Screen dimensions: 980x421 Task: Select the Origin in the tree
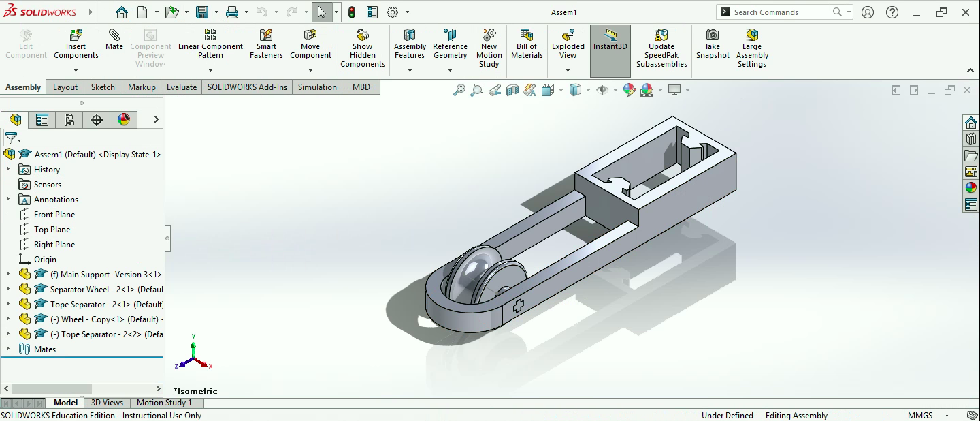pos(45,260)
